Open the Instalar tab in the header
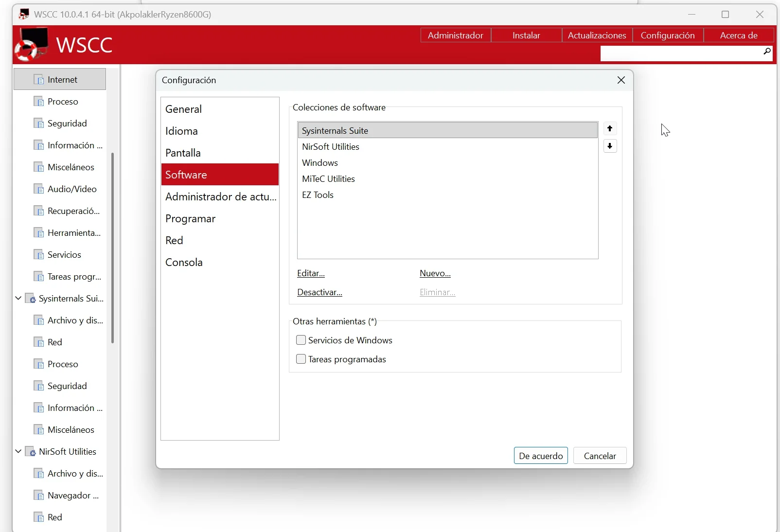 [526, 35]
